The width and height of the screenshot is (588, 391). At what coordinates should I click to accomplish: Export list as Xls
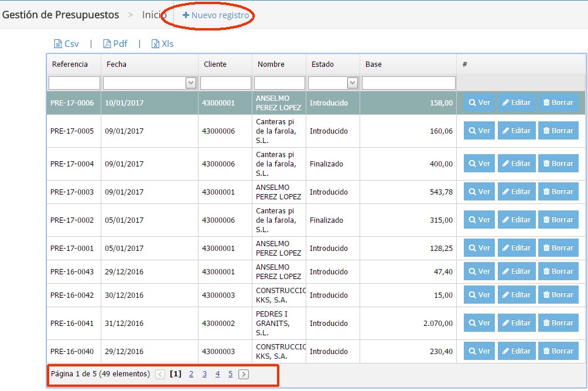click(162, 44)
